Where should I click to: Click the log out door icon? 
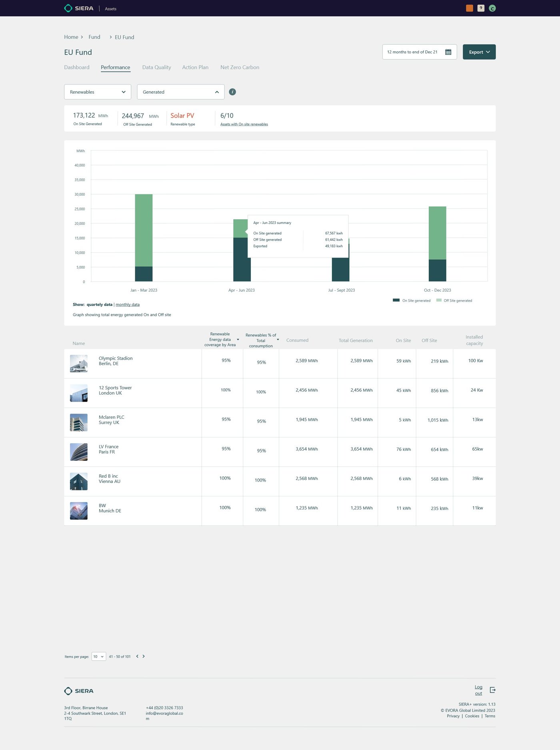[492, 690]
